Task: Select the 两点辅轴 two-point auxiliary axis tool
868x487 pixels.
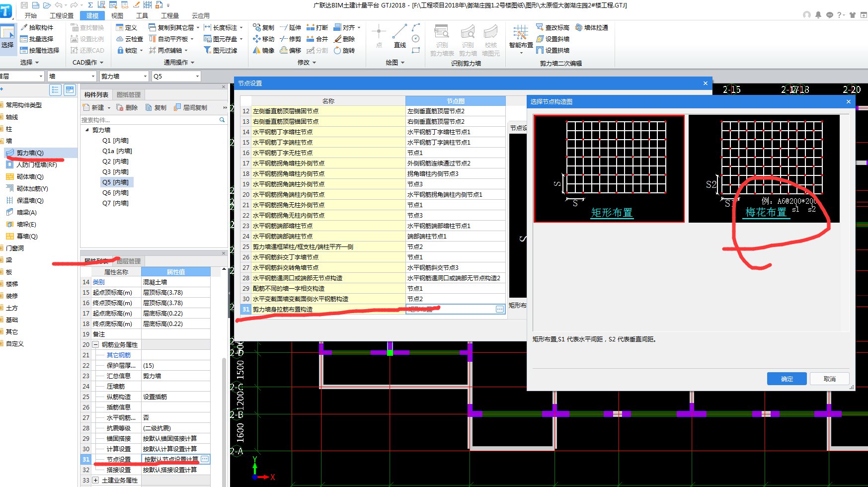Action: pos(168,50)
